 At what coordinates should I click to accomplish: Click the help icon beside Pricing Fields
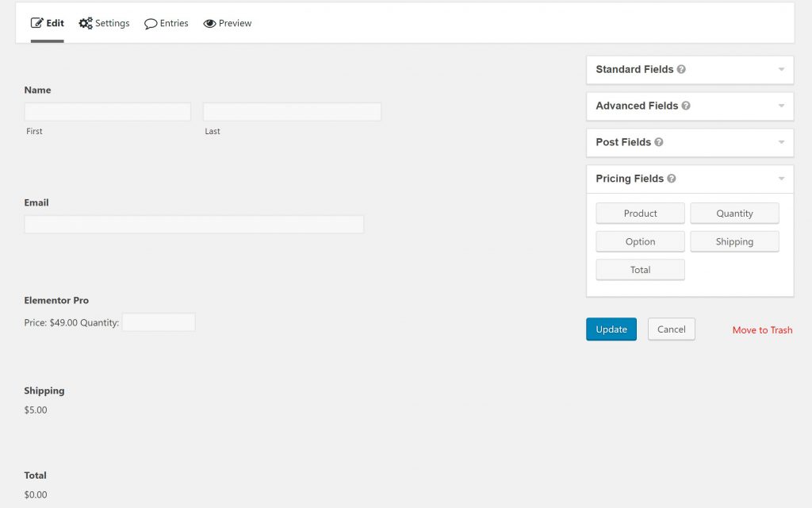tap(672, 179)
